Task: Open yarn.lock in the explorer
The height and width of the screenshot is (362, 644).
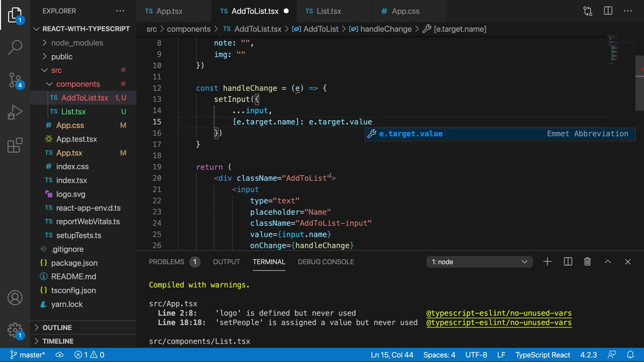Action: coord(83,304)
